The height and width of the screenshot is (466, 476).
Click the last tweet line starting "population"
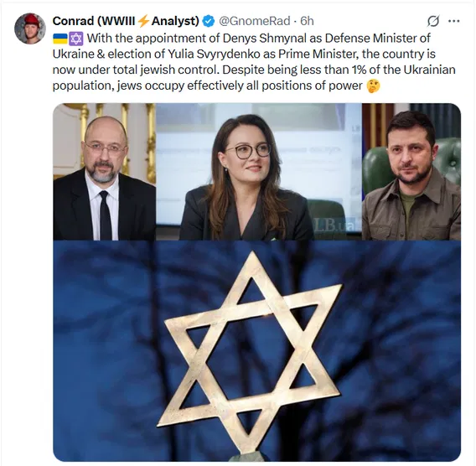pos(207,86)
